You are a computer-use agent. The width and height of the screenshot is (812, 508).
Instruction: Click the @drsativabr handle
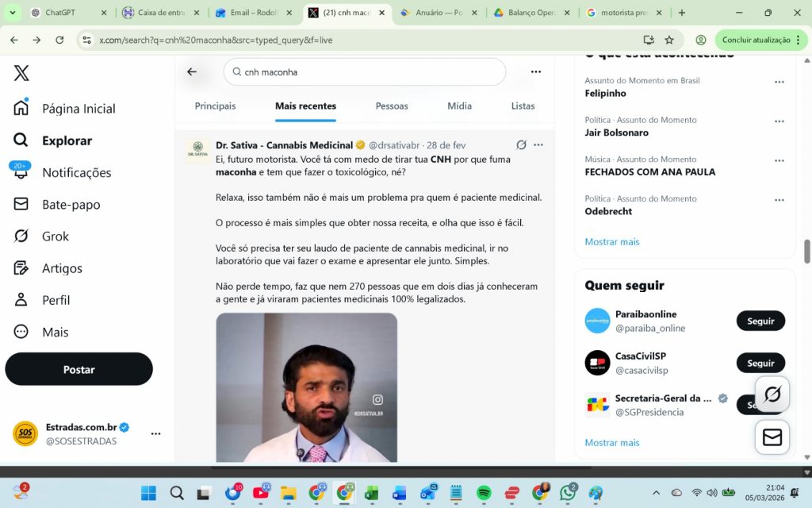(x=394, y=145)
